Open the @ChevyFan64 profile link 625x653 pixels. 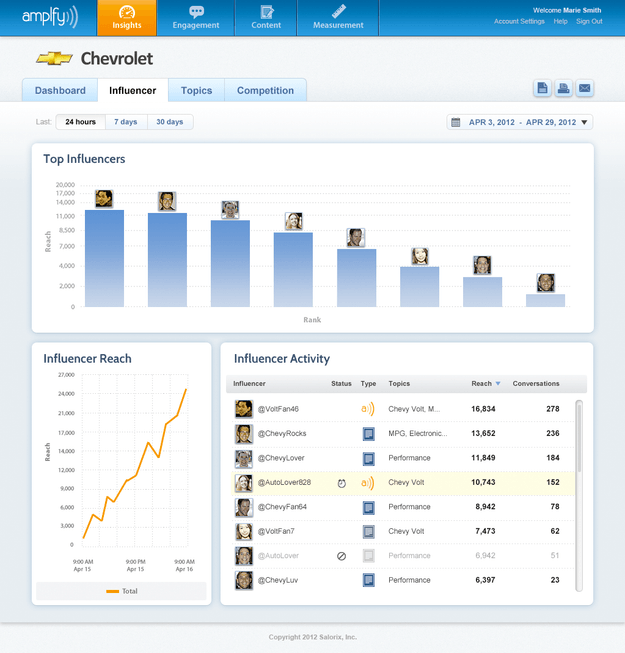(282, 507)
